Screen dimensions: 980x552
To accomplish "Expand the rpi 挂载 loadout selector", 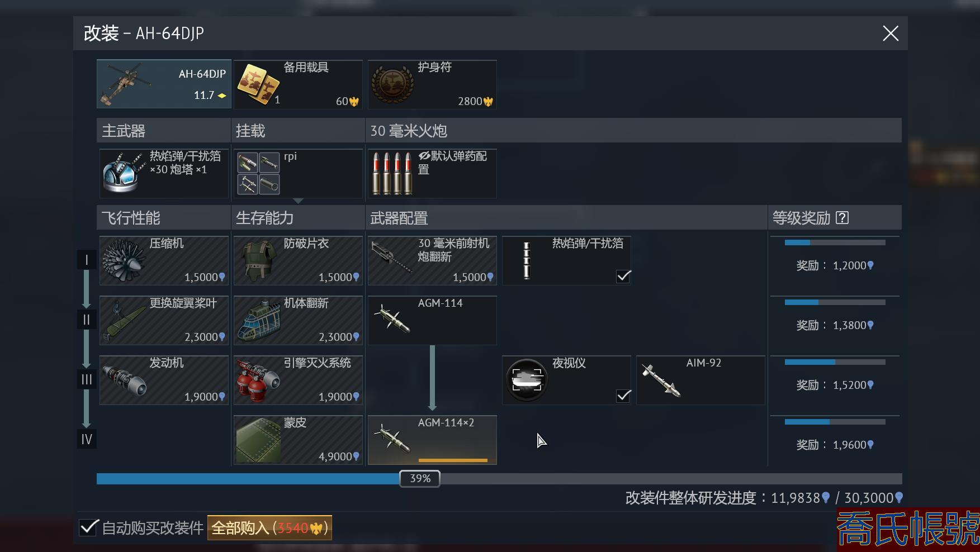I will (298, 173).
